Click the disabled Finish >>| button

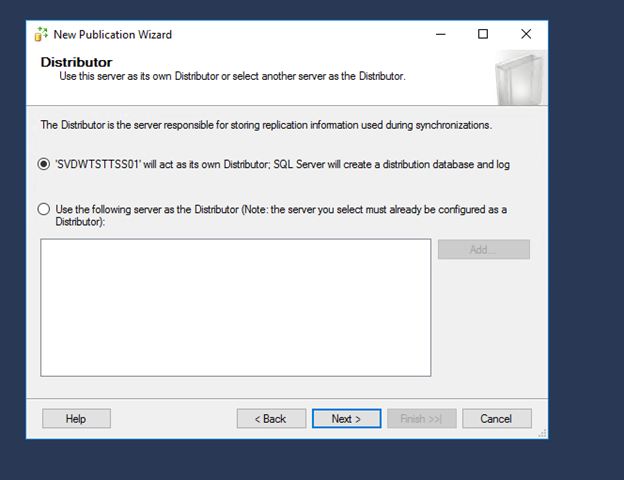point(421,419)
